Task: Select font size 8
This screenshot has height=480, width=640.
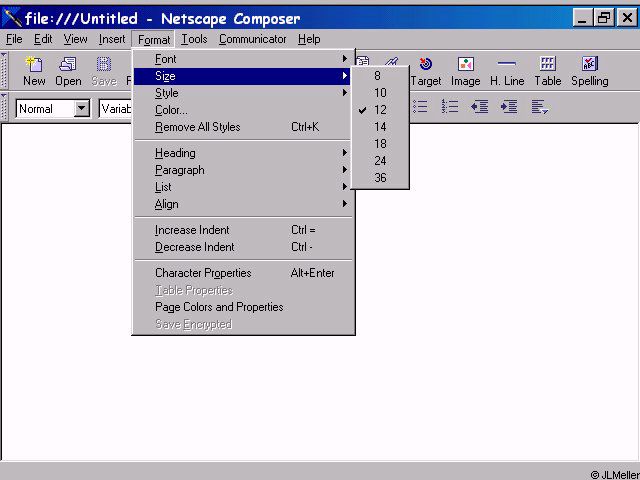Action: [380, 76]
